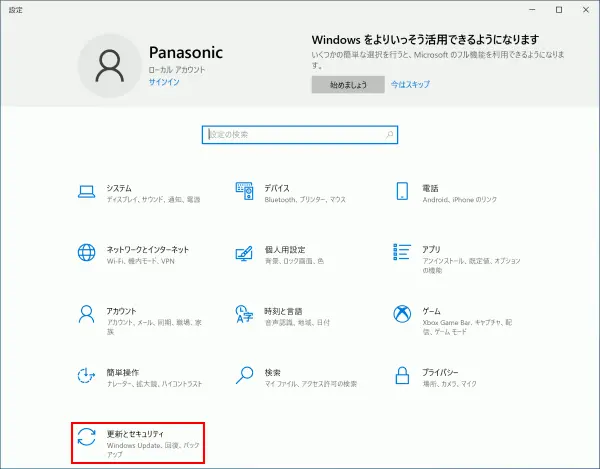Select the 電話 category title
The height and width of the screenshot is (469, 600).
[430, 188]
